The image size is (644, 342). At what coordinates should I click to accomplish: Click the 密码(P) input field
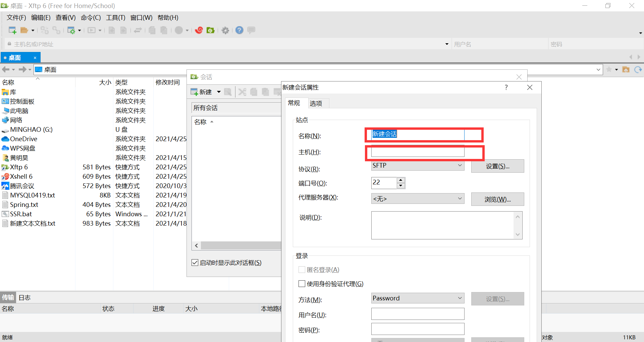[418, 329]
